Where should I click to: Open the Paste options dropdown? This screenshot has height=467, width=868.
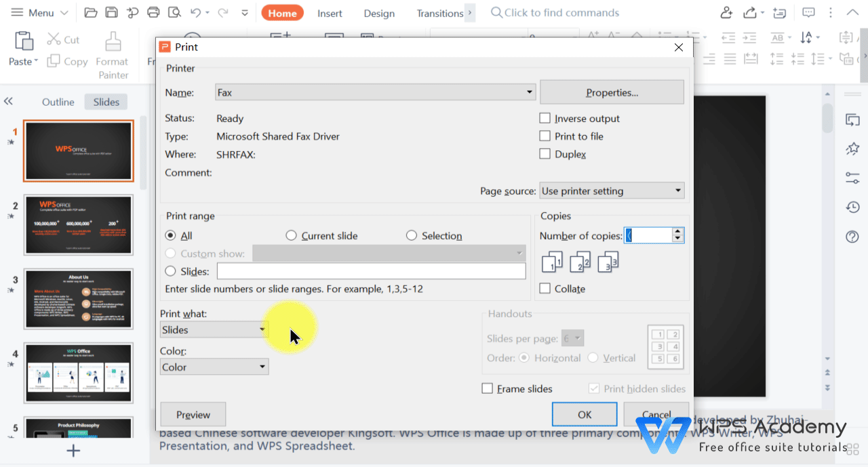pyautogui.click(x=36, y=61)
